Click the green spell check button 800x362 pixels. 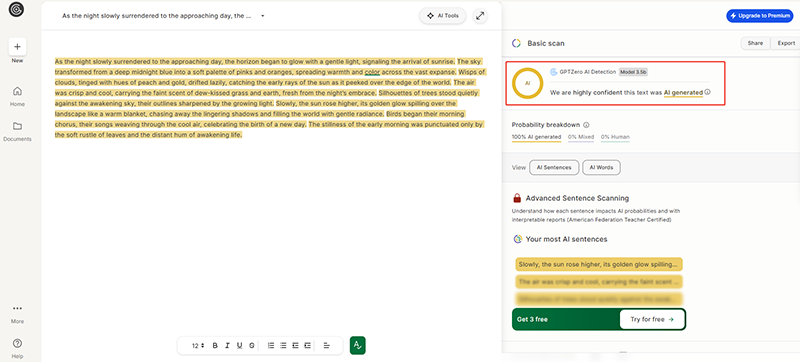[x=358, y=346]
